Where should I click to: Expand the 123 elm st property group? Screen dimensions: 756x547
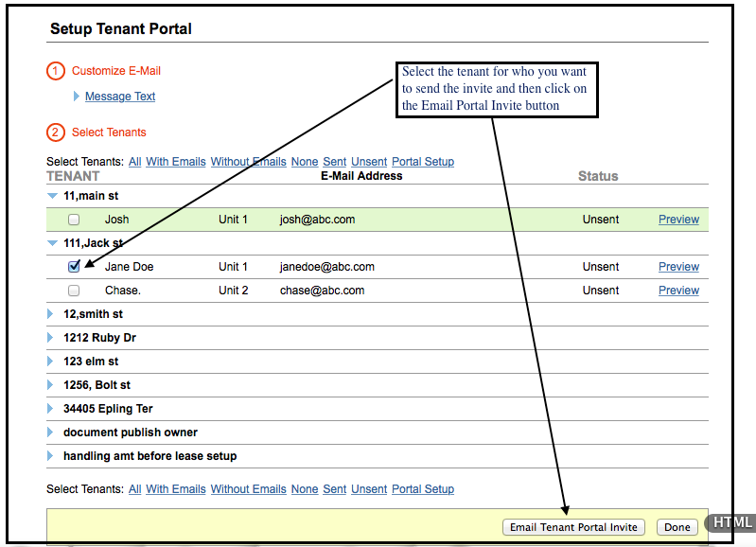tap(50, 362)
